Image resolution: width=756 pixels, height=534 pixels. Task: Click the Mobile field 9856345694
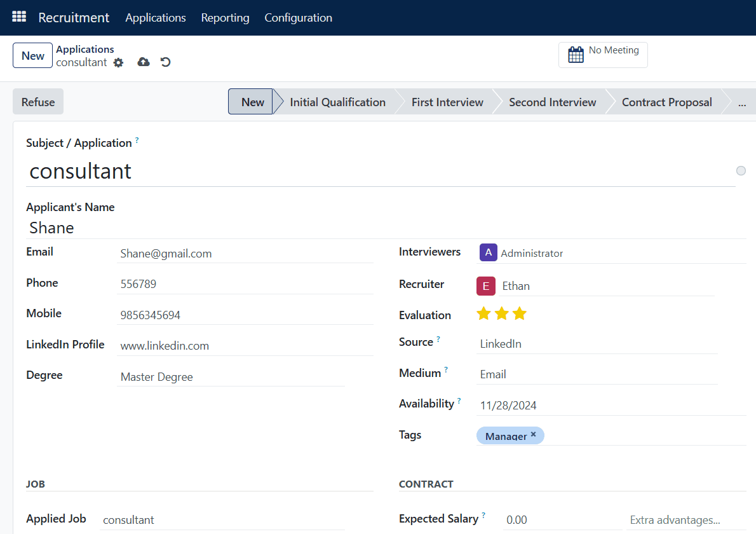coord(245,315)
